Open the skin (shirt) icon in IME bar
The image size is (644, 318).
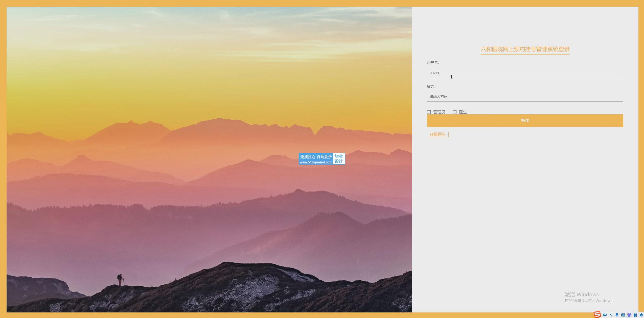[629, 315]
